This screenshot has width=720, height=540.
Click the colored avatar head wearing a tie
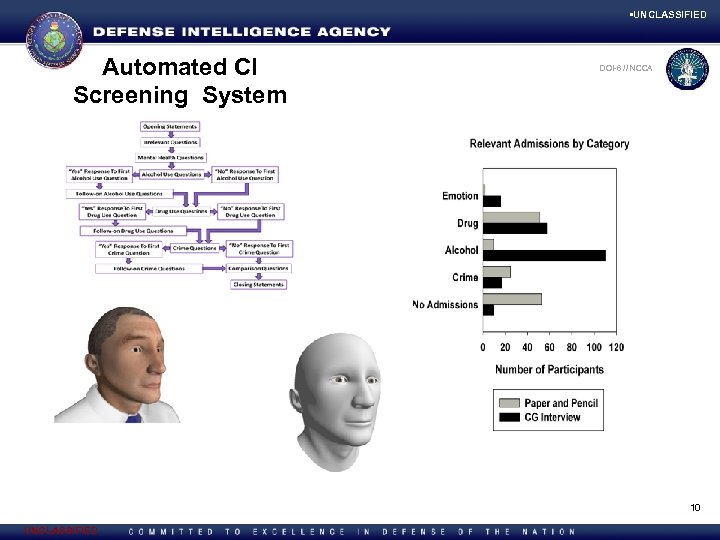tap(117, 365)
